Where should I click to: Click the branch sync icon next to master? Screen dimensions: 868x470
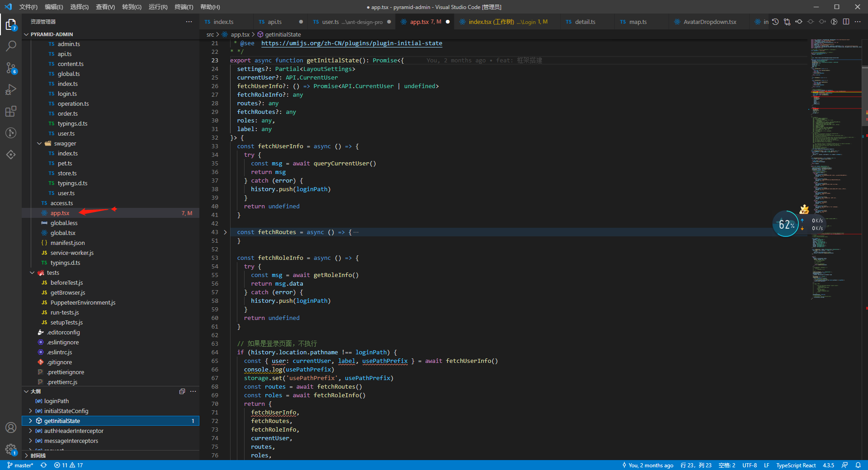point(43,465)
